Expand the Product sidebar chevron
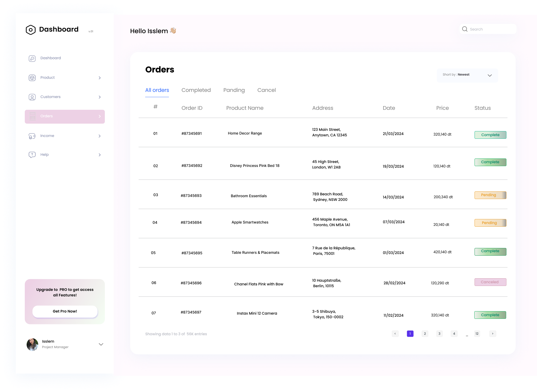The width and height of the screenshot is (537, 392). tap(100, 78)
